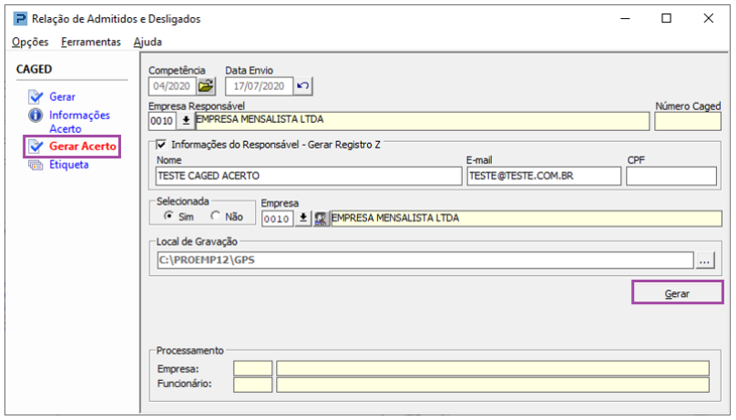Open the Empresa Responsável lookup arrow
Screen dimensions: 736x420
(186, 121)
